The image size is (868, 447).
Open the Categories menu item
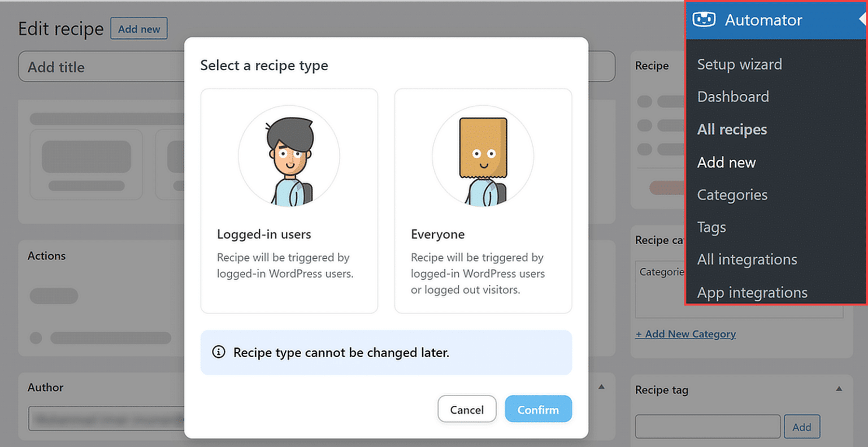pyautogui.click(x=732, y=194)
